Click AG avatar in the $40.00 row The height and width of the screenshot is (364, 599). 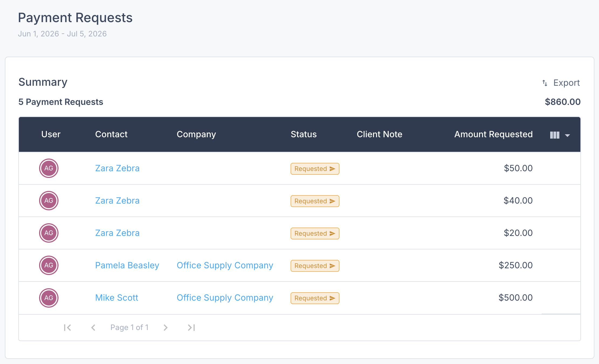coord(49,201)
